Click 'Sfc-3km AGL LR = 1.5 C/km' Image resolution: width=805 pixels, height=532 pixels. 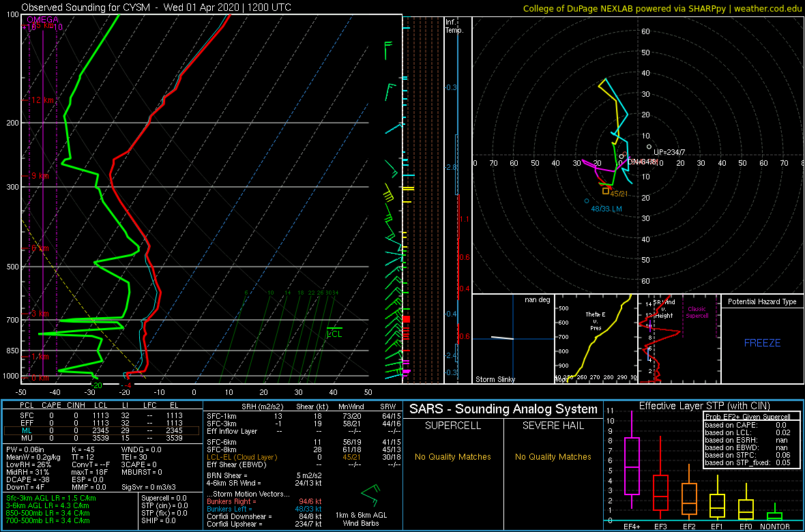coord(51,498)
